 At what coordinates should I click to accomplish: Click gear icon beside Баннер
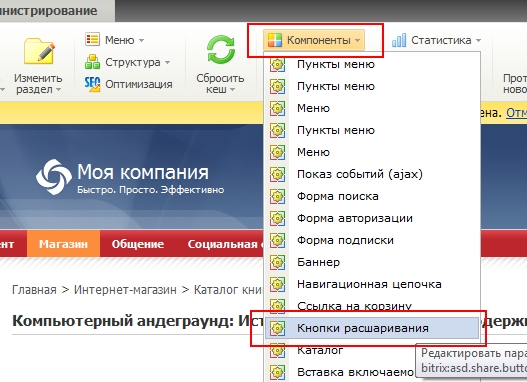[x=277, y=262]
